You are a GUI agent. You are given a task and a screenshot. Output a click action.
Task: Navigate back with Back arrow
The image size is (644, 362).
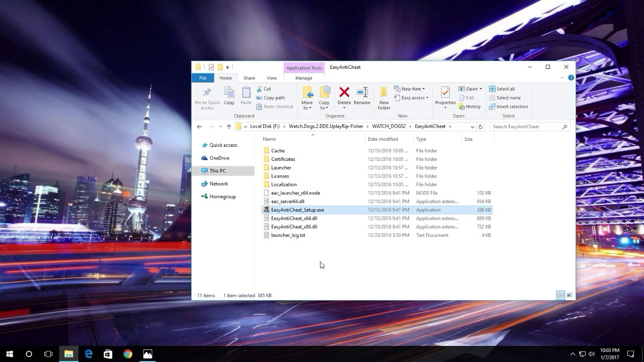[x=199, y=127]
